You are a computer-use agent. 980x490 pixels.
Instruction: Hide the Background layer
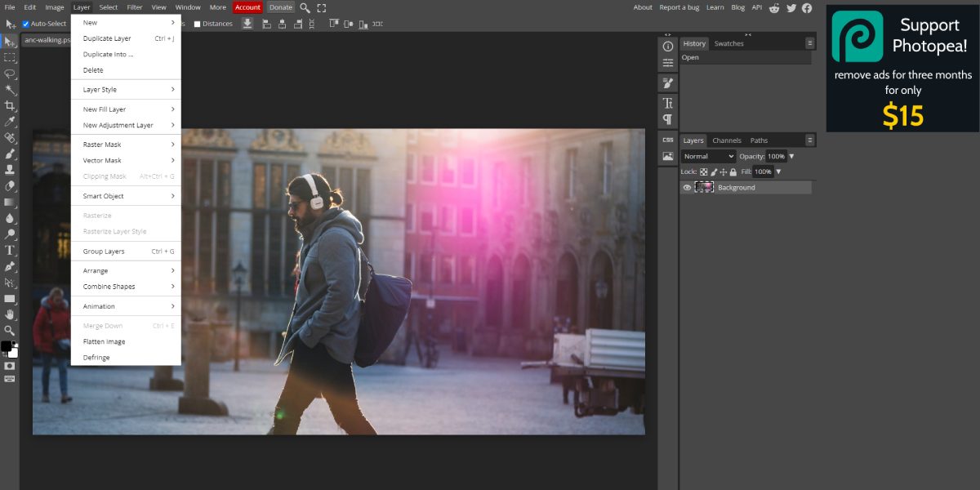687,187
